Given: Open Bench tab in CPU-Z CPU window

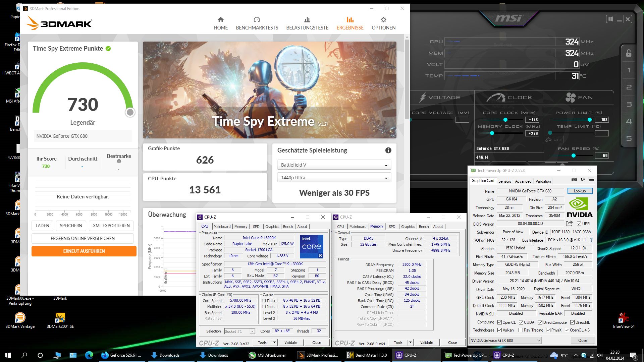Looking at the screenshot, I should 288,227.
